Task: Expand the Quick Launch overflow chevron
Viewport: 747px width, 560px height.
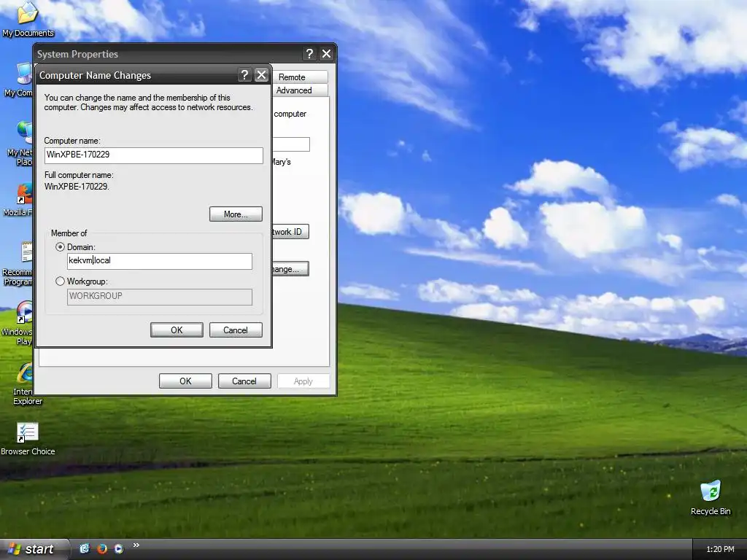Action: [136, 545]
